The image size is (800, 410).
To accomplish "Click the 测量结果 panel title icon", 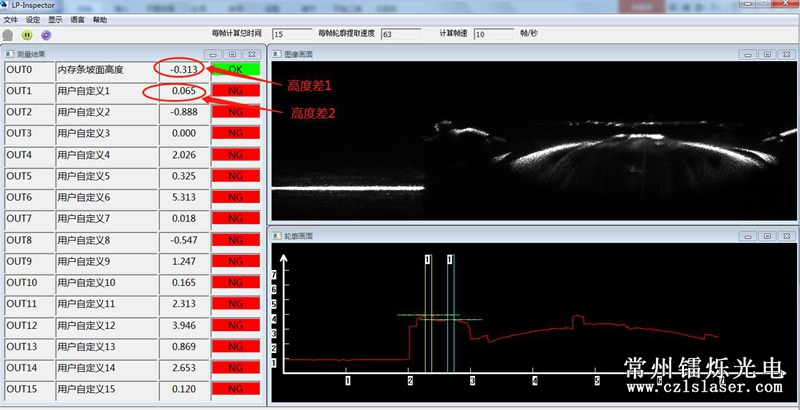I will pyautogui.click(x=10, y=53).
